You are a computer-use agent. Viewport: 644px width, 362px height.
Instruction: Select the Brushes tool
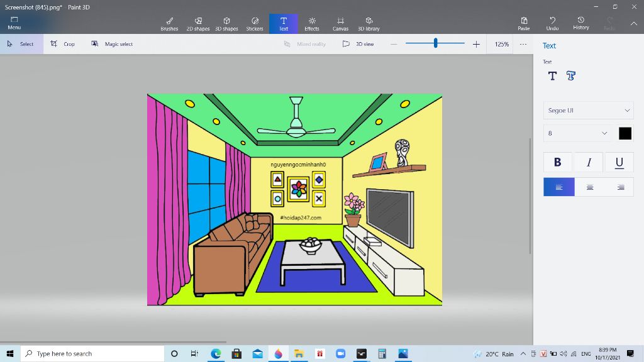[x=169, y=24]
